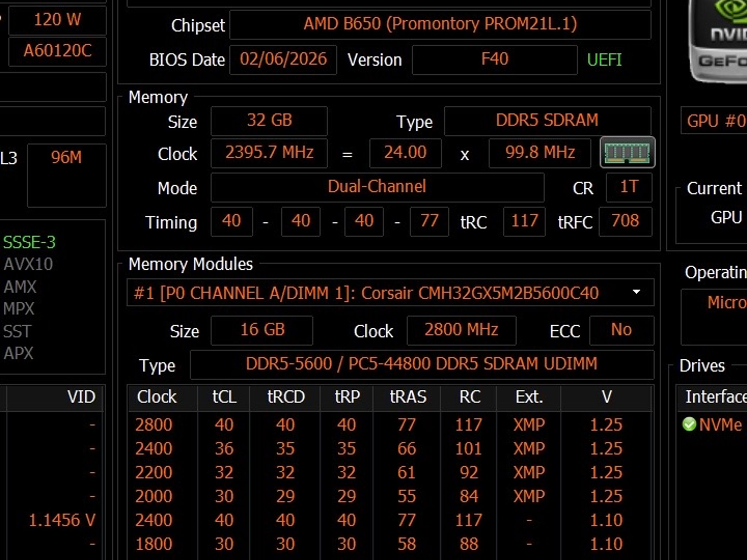Click the memory type DDR5 SDRAM field

(x=547, y=121)
